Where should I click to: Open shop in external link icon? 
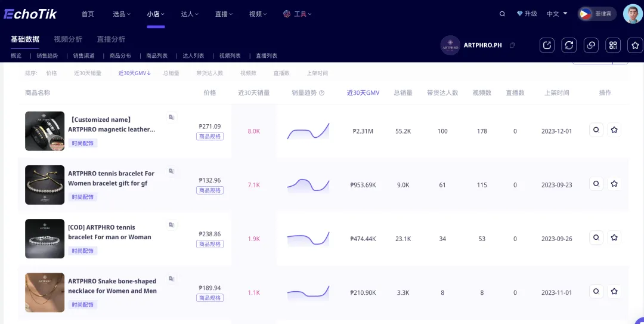point(547,45)
